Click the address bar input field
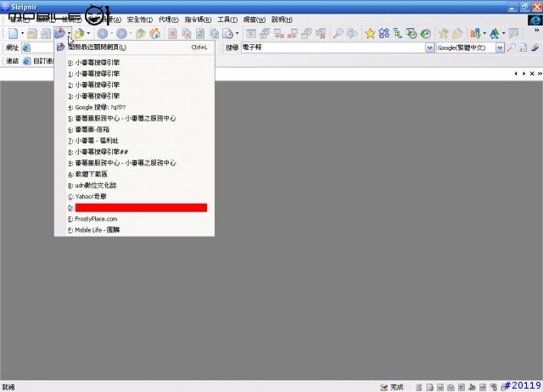543x392 pixels. coord(38,48)
